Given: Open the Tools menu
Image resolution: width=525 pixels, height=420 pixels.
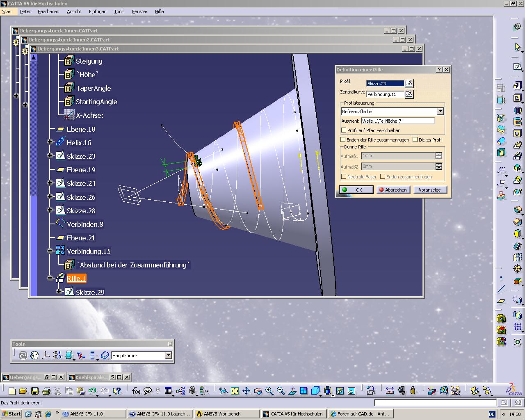Looking at the screenshot, I should pyautogui.click(x=119, y=11).
